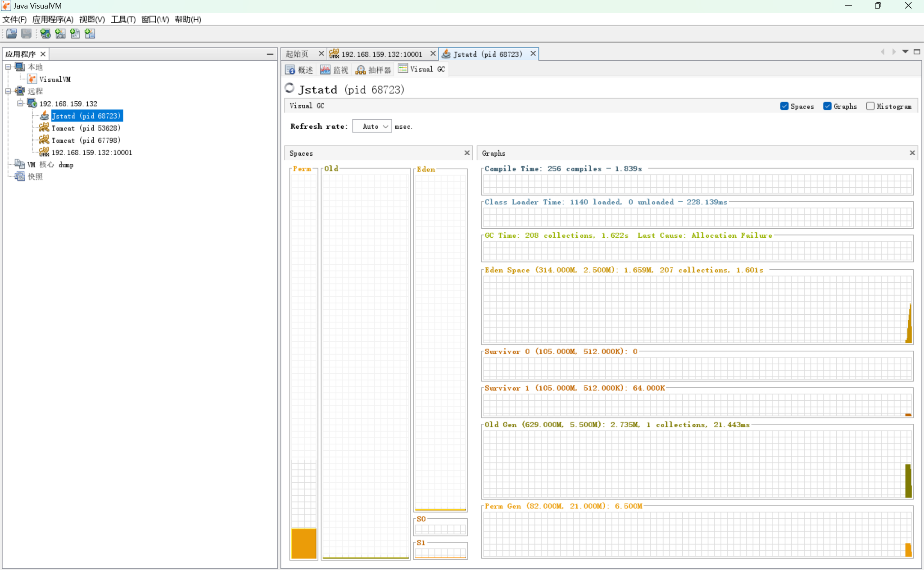924x570 pixels.
Task: Open the 工具(T) menu
Action: (123, 19)
